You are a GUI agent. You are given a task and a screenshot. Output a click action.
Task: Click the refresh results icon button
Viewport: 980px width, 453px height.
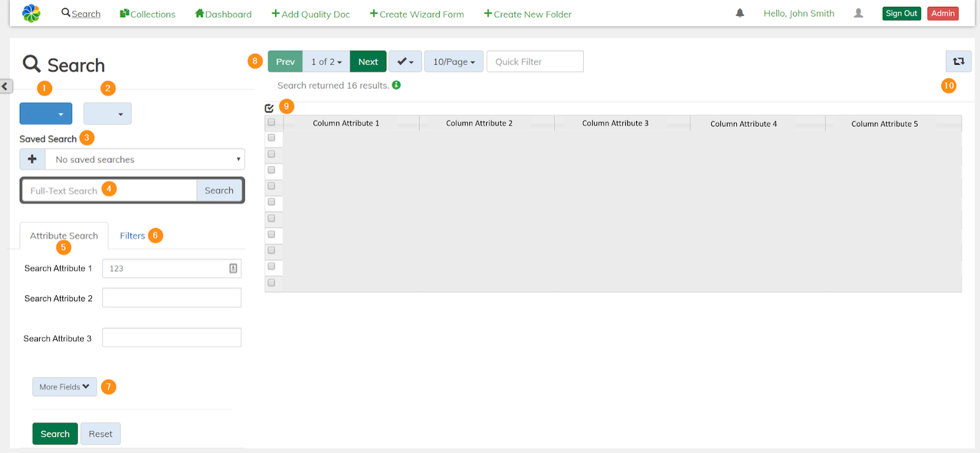(959, 61)
